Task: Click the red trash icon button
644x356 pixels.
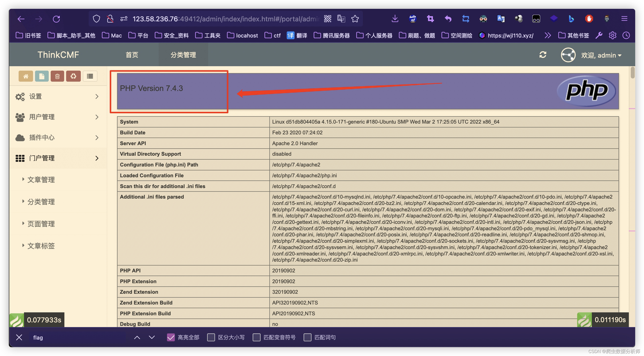Action: pyautogui.click(x=57, y=76)
